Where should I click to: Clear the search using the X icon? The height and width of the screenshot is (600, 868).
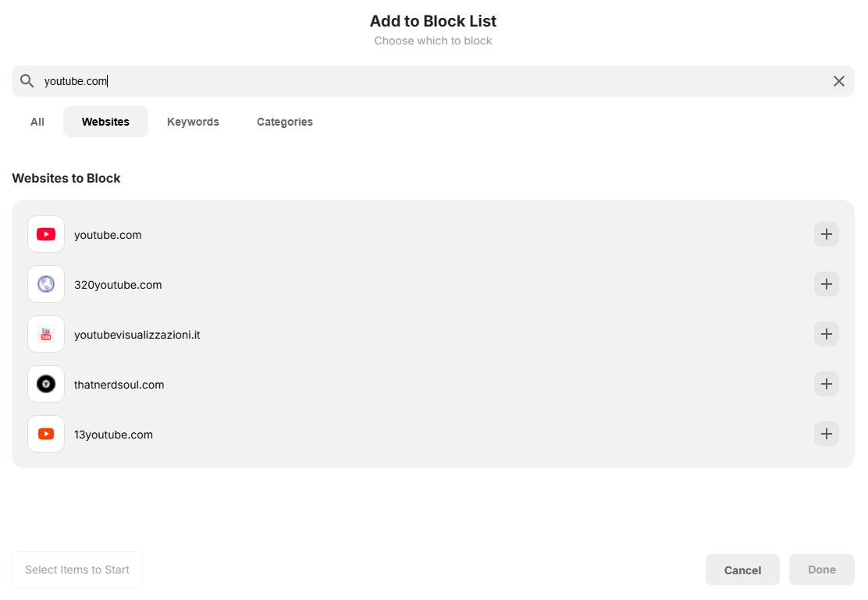click(x=839, y=80)
